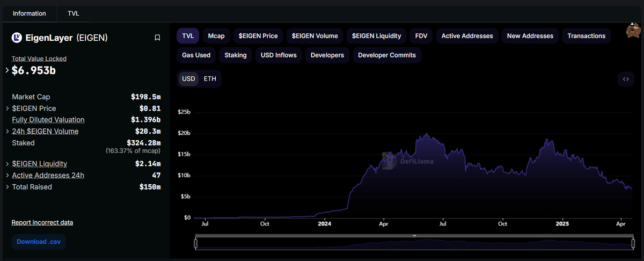Screen dimensions: 644x261
Task: Toggle the TVL chart metric
Action: (188, 36)
